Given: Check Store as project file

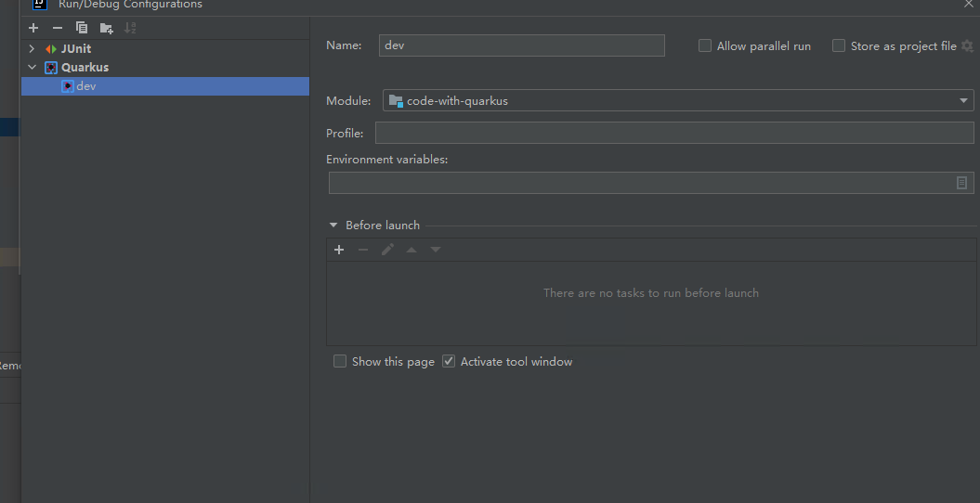Looking at the screenshot, I should pyautogui.click(x=839, y=45).
